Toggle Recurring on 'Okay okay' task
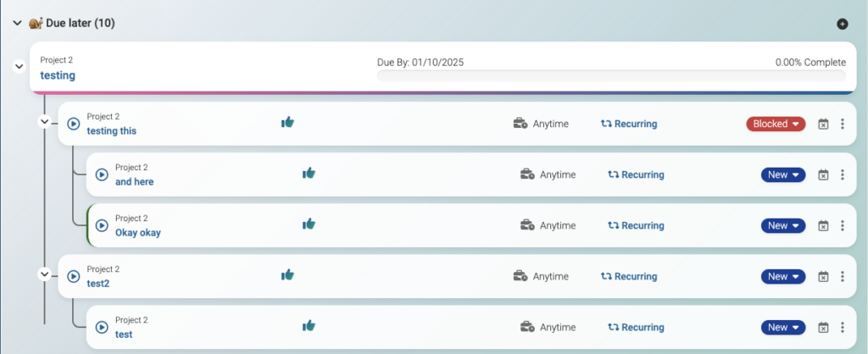This screenshot has width=868, height=354. pyautogui.click(x=636, y=225)
